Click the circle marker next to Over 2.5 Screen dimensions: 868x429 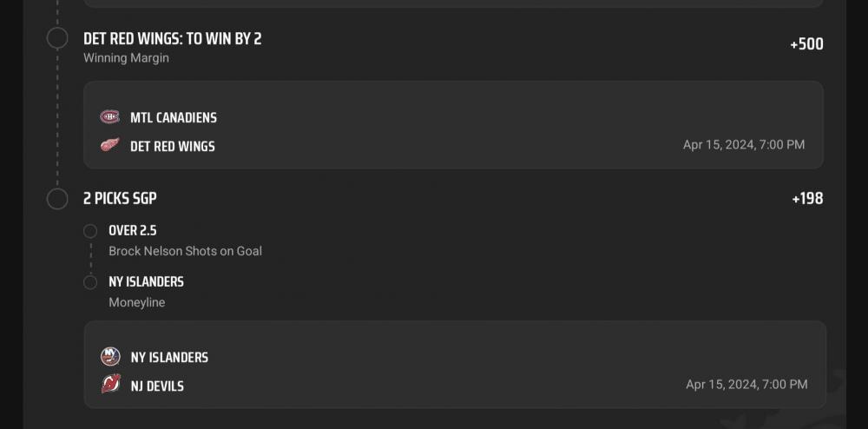pyautogui.click(x=90, y=231)
